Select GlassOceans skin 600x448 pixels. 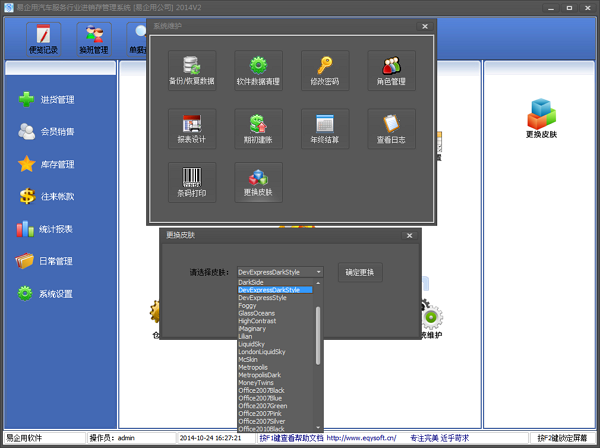(275, 313)
